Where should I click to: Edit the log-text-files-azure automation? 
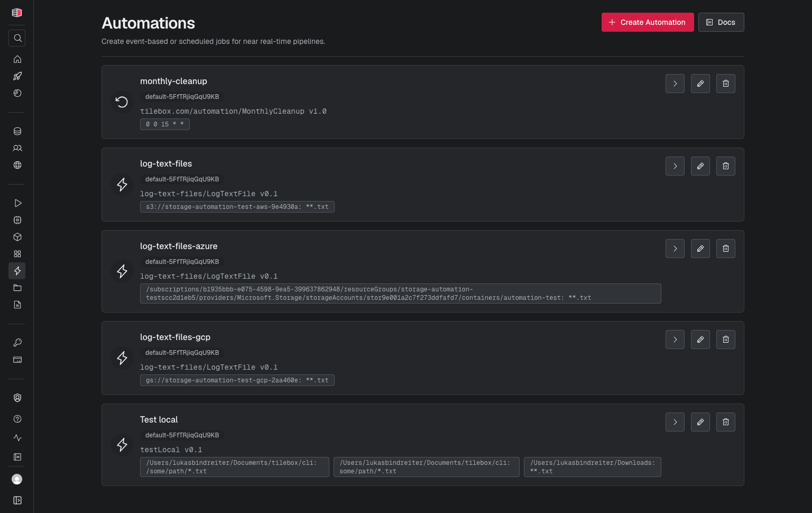pyautogui.click(x=700, y=249)
